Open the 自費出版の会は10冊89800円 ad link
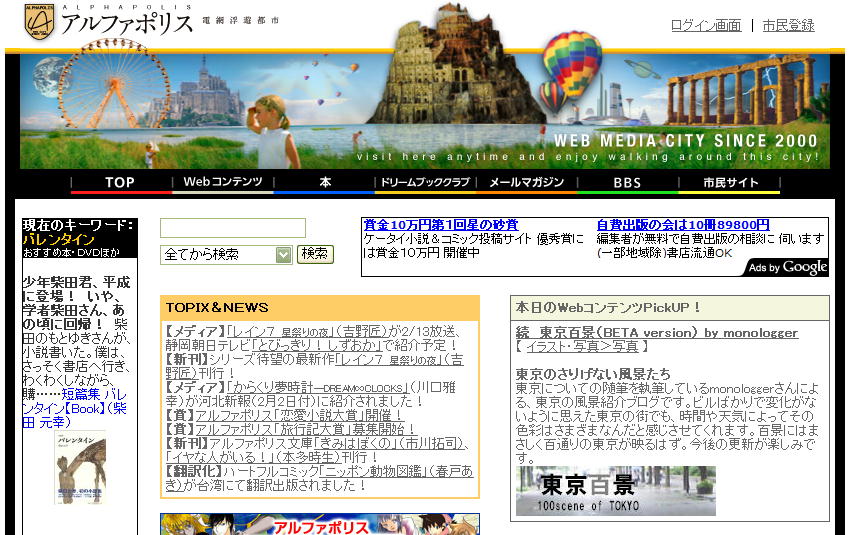This screenshot has width=850, height=535. click(x=682, y=225)
